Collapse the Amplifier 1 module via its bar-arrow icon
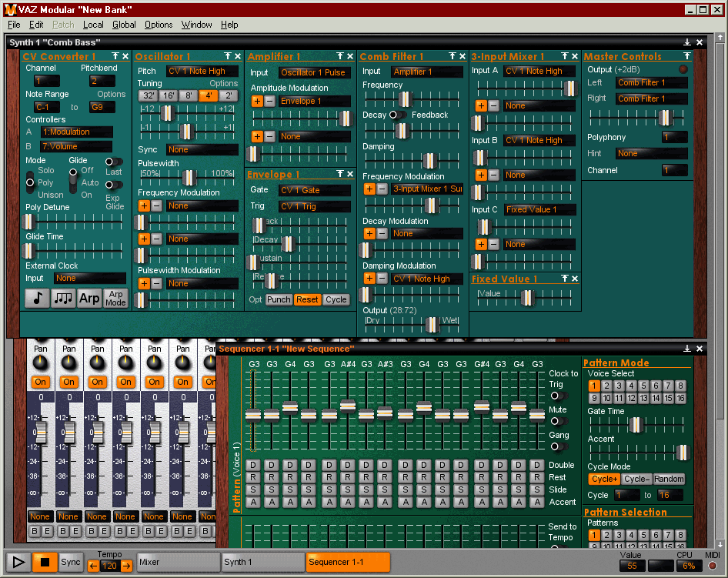 340,56
